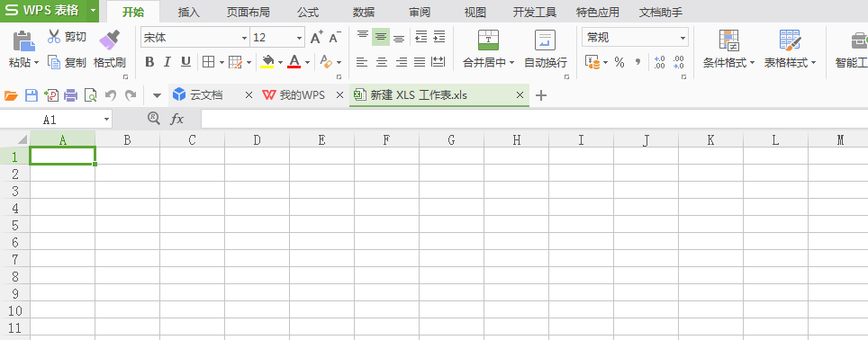The image size is (868, 340).
Task: Expand the borders dropdown arrow
Action: click(222, 62)
